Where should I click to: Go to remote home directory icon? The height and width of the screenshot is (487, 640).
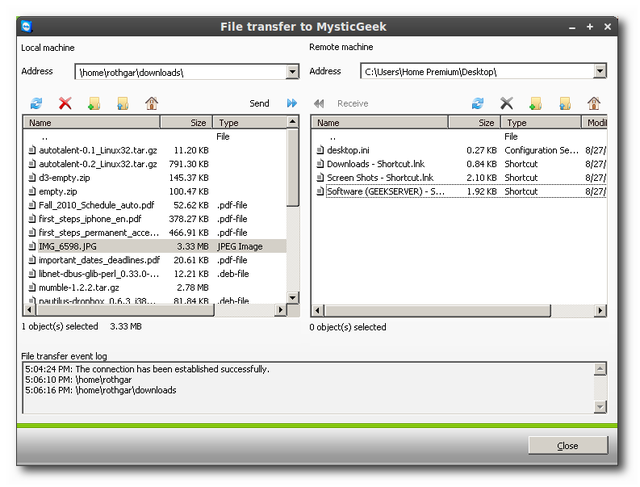coord(594,103)
